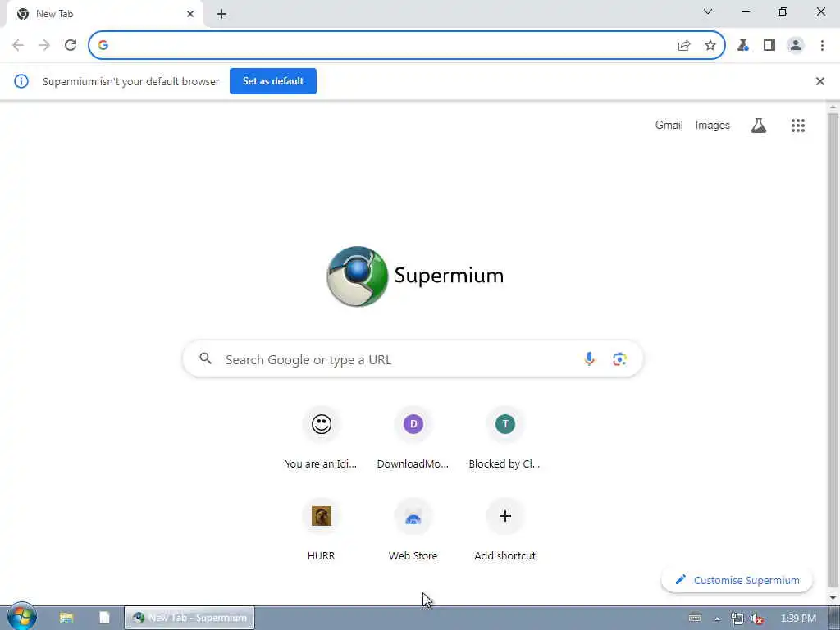
Task: Click the Supermium logo
Action: point(416,276)
